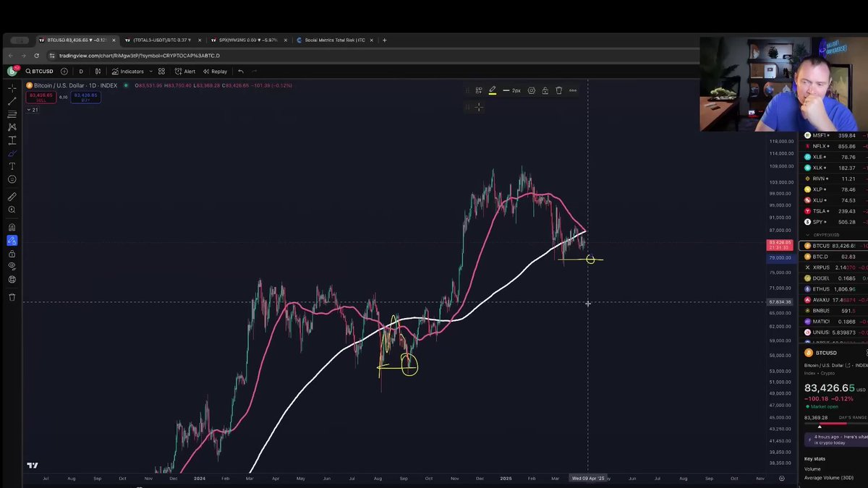This screenshot has height=488, width=868.
Task: Activate the zoom in tool
Action: point(12,210)
